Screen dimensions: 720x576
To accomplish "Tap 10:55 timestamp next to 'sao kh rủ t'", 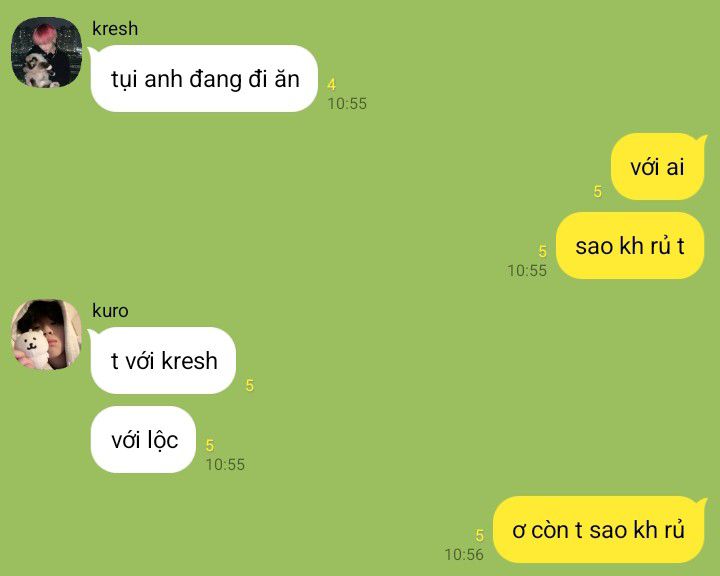I will click(x=527, y=271).
